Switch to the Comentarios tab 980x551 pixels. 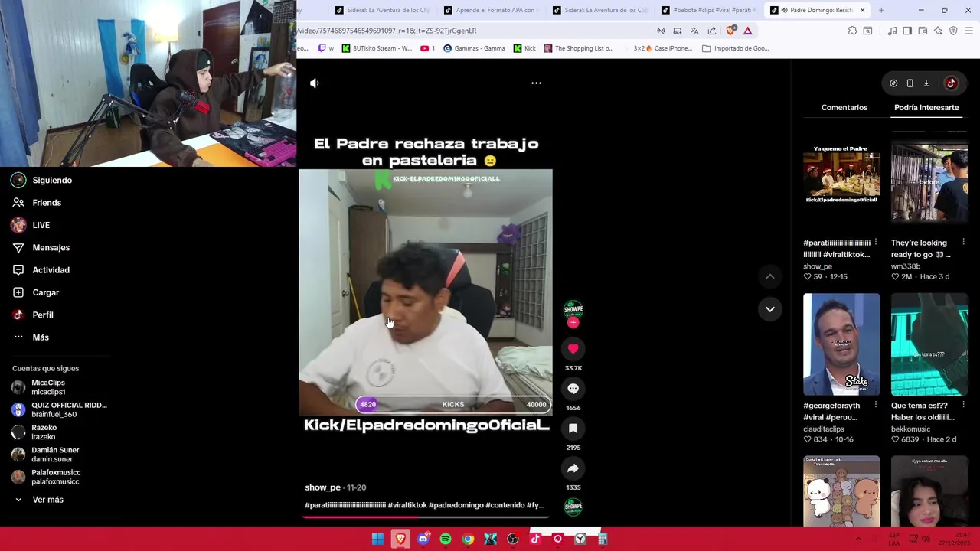844,108
